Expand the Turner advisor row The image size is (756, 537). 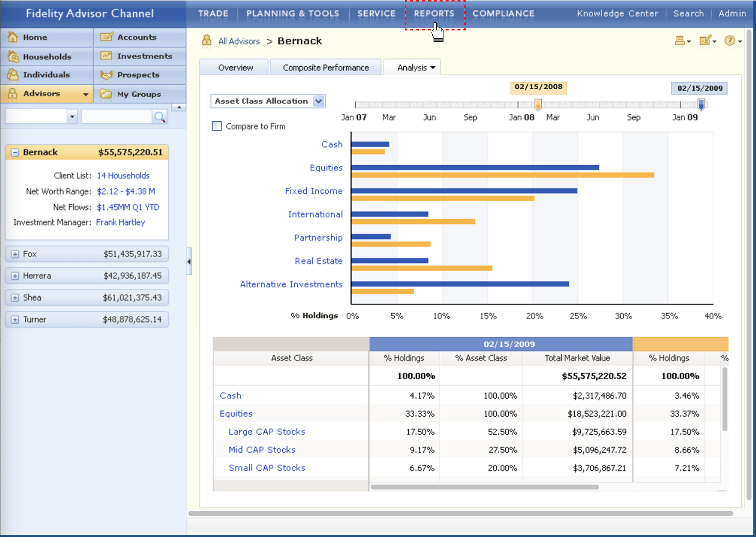click(x=14, y=320)
